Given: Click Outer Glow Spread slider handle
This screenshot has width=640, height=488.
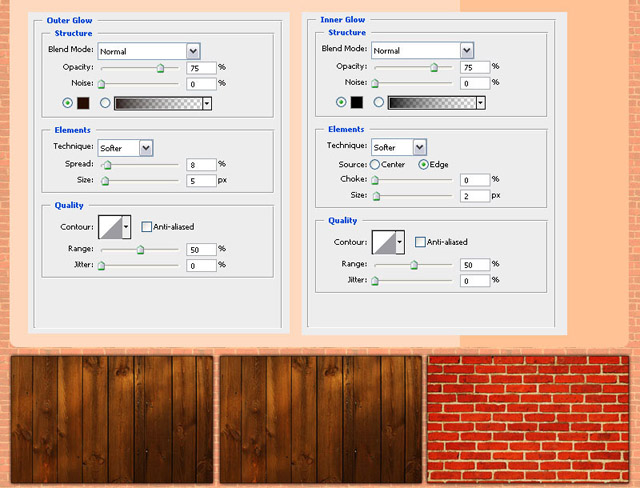Looking at the screenshot, I should tap(107, 165).
